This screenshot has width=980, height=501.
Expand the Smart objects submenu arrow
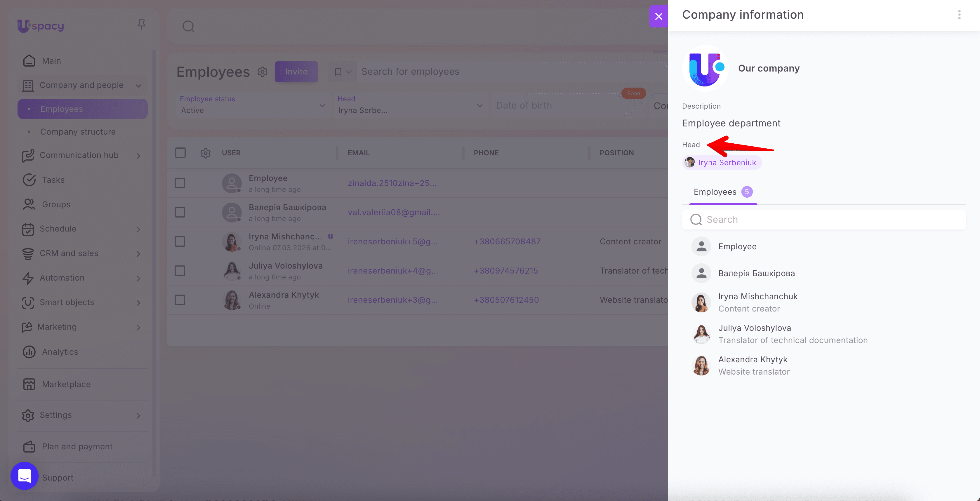click(x=138, y=303)
